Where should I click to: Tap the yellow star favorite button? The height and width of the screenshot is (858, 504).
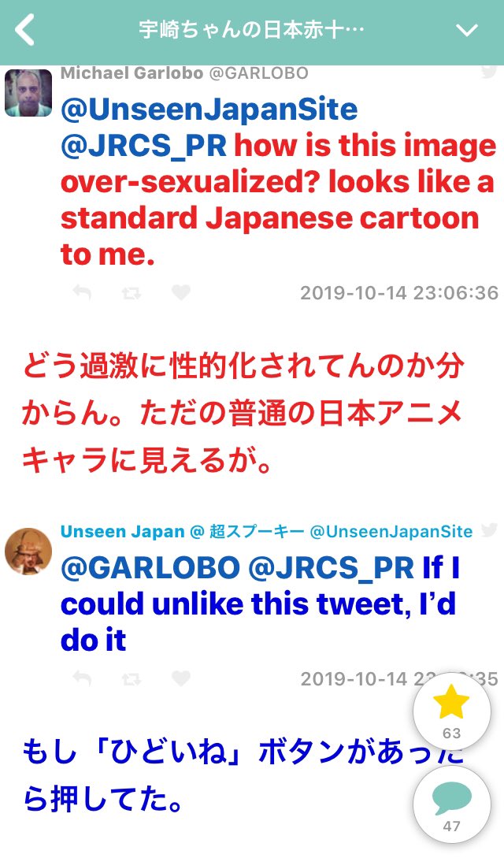click(x=451, y=711)
